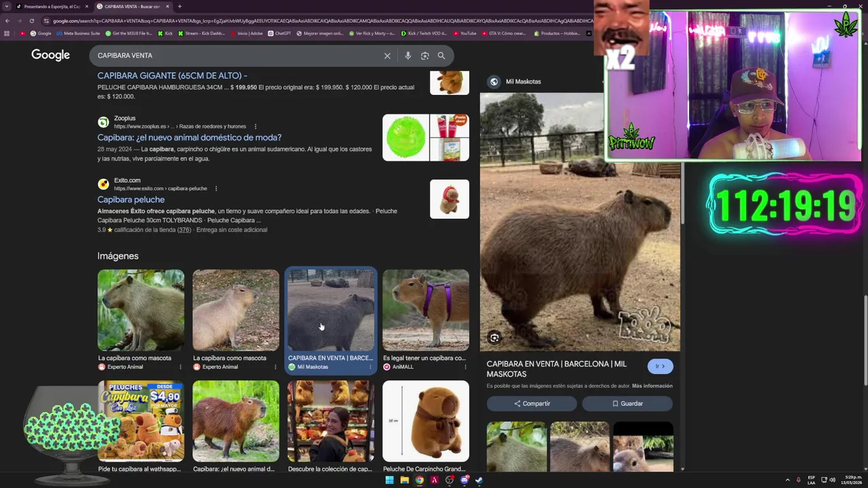The width and height of the screenshot is (868, 488).
Task: Open the tab search dropdown arrow
Action: click(7, 6)
